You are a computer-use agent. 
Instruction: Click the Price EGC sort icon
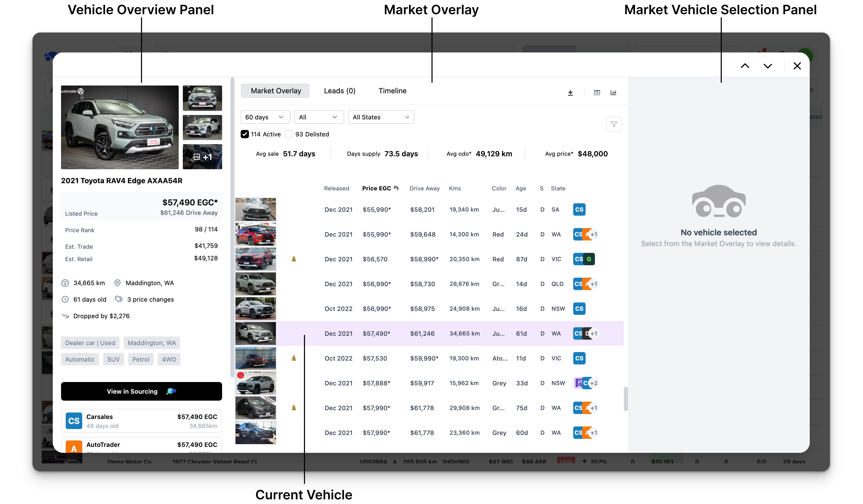tap(396, 188)
